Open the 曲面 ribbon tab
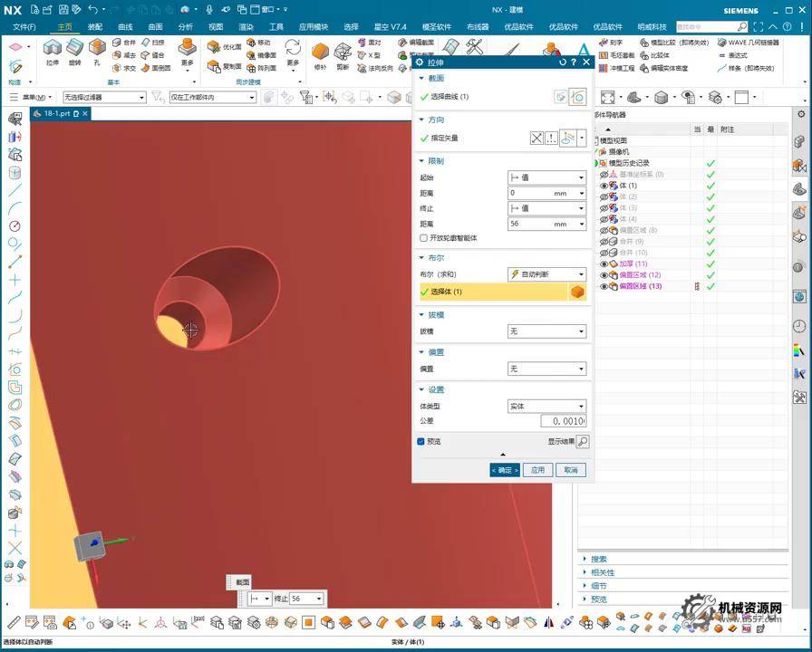Screen dimensions: 812x652 point(155,27)
